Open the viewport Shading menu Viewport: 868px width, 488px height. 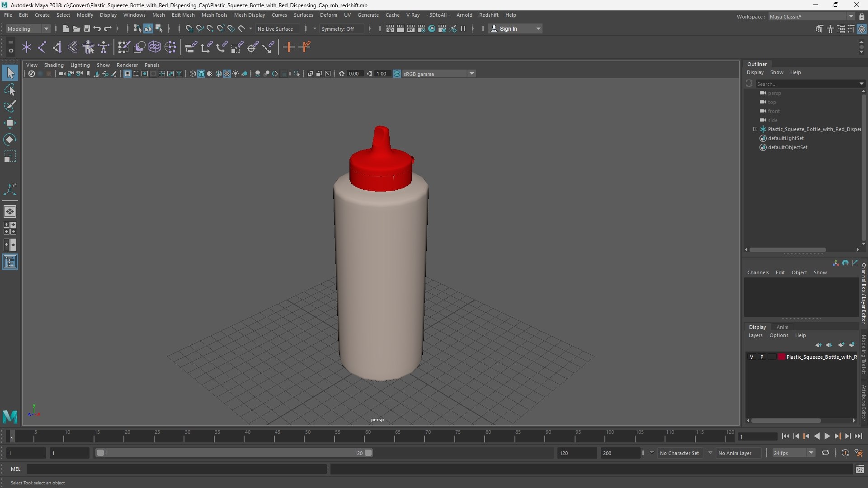pos(54,65)
